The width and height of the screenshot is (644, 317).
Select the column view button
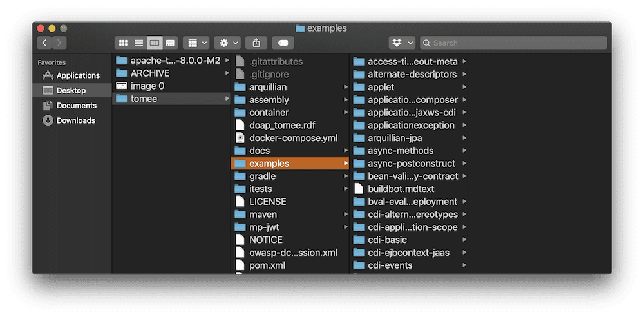[155, 43]
